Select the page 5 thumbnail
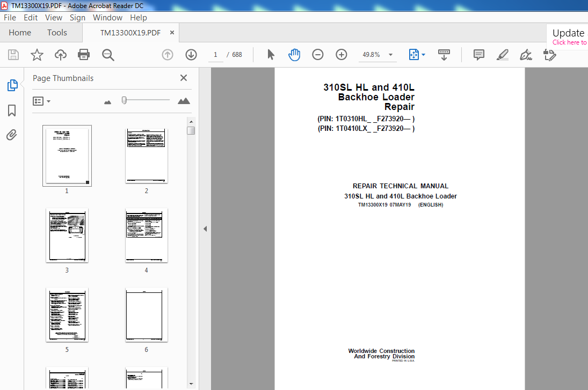Screen dimensions: 588x390 click(x=67, y=315)
